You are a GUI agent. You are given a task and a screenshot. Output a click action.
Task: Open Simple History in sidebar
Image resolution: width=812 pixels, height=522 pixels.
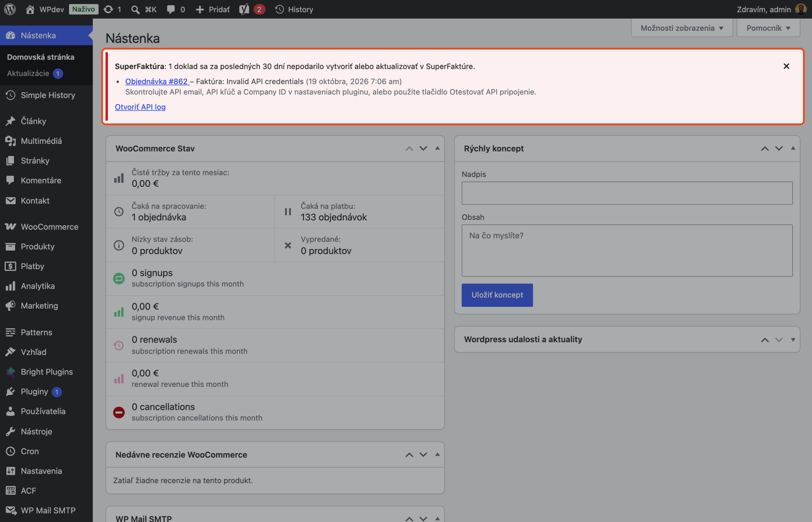[x=46, y=95]
